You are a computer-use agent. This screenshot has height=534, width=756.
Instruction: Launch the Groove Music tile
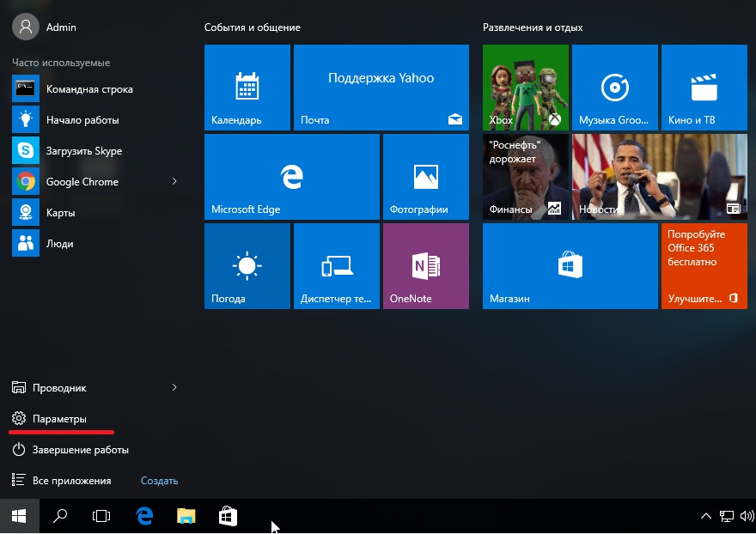pos(615,87)
